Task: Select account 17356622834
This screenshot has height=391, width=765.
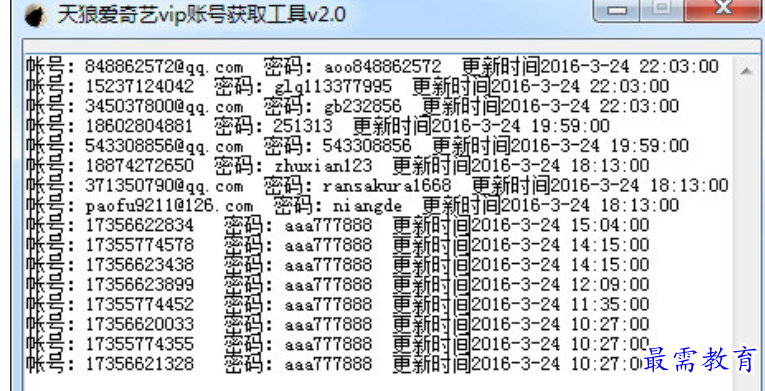Action: click(140, 225)
